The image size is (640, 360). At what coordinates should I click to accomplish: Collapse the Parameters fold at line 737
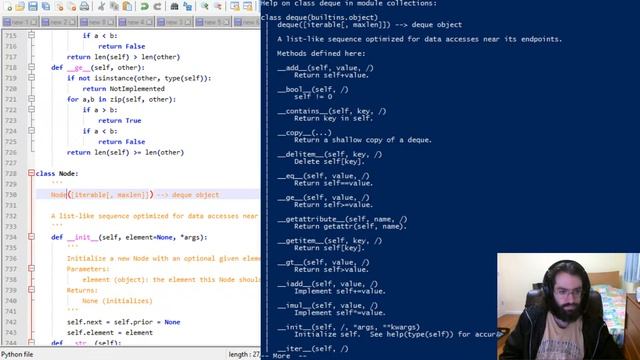[31, 269]
